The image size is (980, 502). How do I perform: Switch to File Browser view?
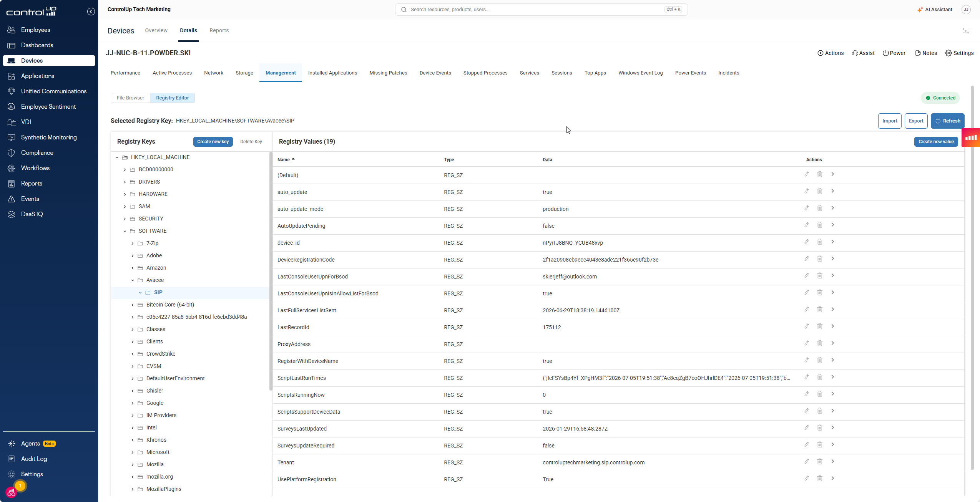(x=130, y=98)
